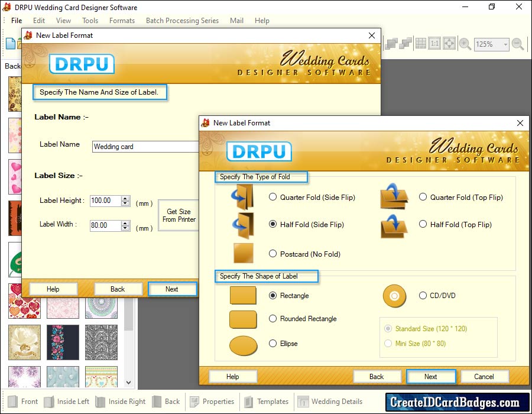The image size is (532, 414).
Task: Click the Bring to Front toolbar icon
Action: tap(391, 44)
